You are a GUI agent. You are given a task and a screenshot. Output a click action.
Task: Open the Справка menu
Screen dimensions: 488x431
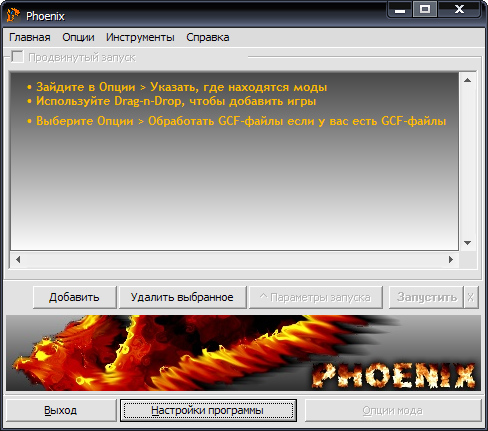(208, 37)
